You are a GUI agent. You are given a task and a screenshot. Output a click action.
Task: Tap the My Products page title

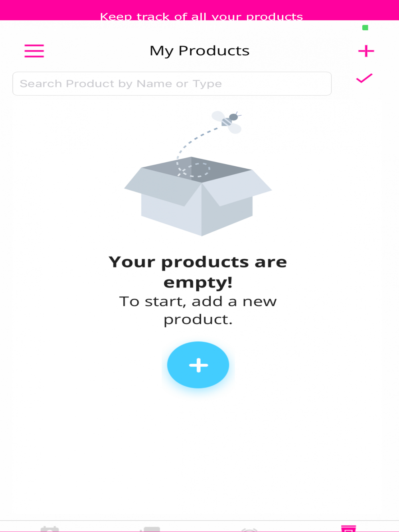pyautogui.click(x=199, y=51)
